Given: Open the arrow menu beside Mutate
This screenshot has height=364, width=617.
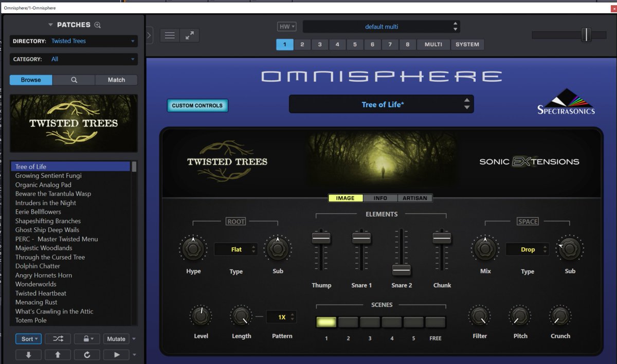Looking at the screenshot, I should [x=134, y=339].
